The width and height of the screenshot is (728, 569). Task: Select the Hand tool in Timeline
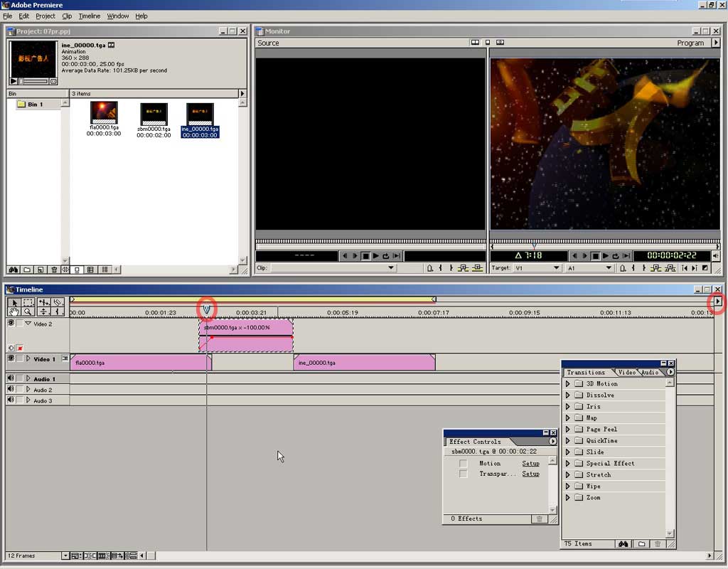[x=14, y=312]
